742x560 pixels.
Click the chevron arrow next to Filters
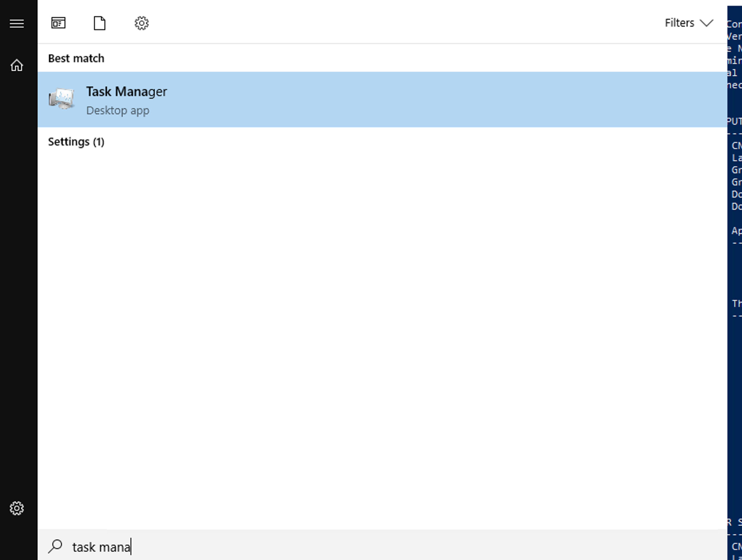(x=706, y=23)
